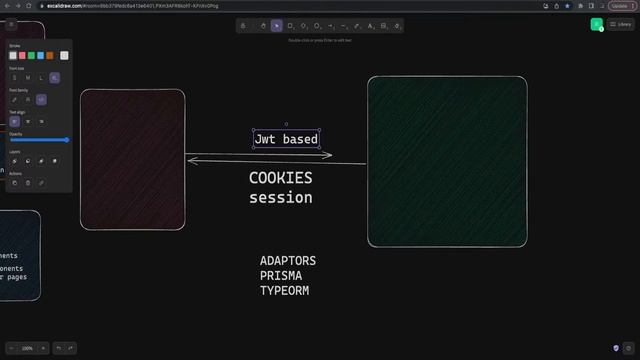
Task: Bookmark page with star icon
Action: click(567, 6)
